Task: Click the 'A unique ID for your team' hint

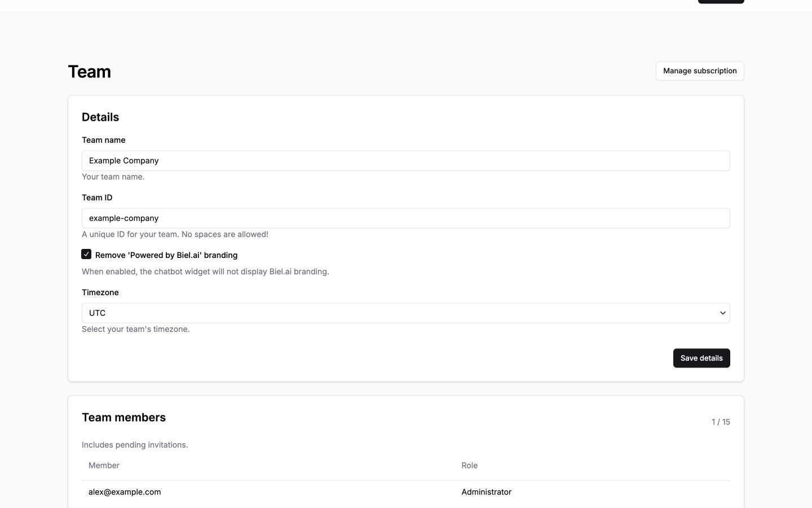Action: point(175,234)
